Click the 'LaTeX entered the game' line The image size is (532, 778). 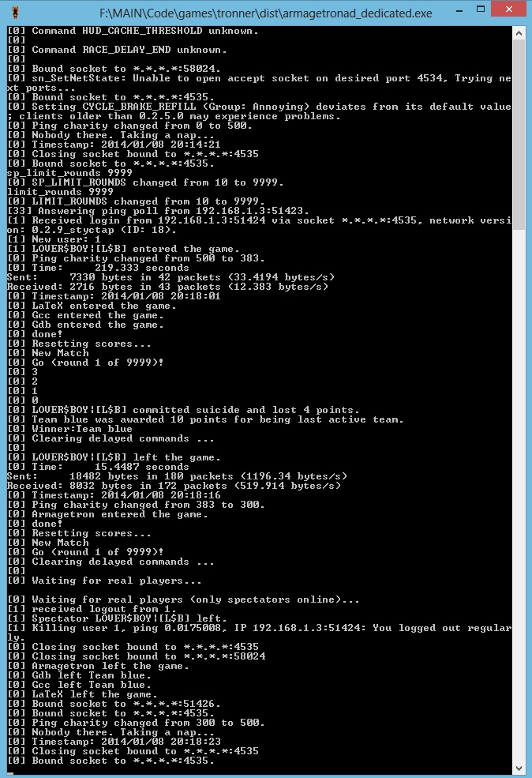(92, 306)
